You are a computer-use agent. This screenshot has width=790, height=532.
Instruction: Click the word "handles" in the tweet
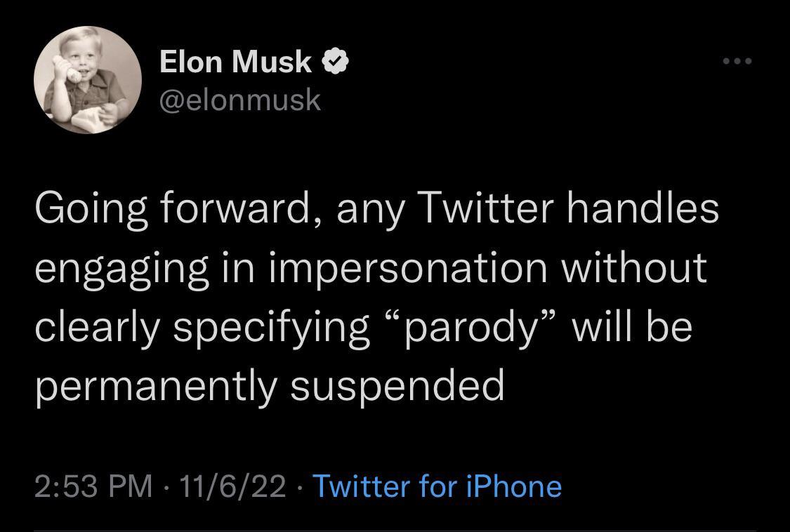[x=643, y=208]
